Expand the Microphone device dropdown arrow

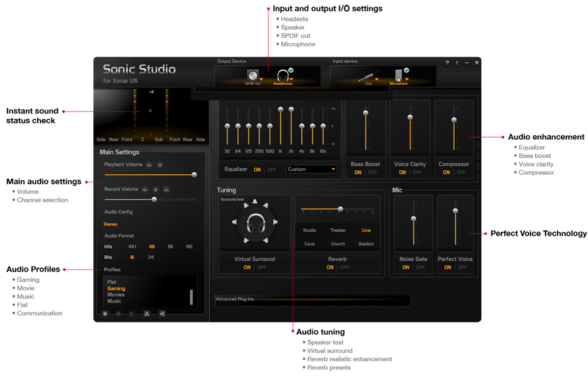(407, 80)
